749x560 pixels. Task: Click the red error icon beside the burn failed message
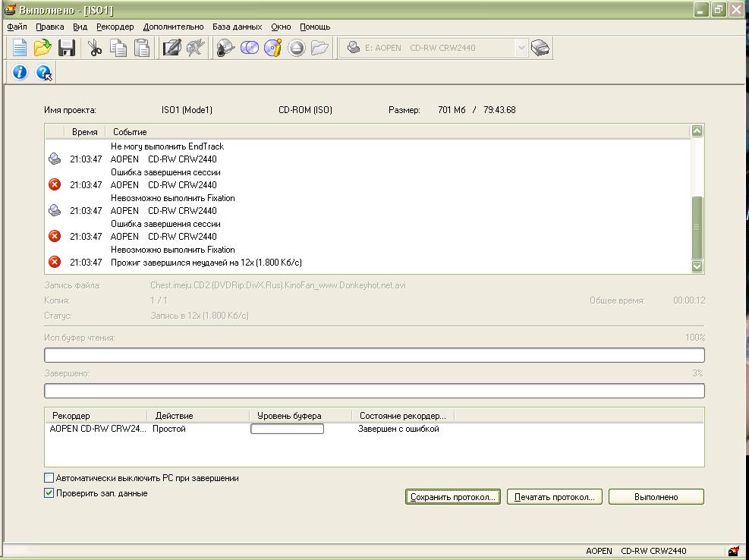(55, 262)
